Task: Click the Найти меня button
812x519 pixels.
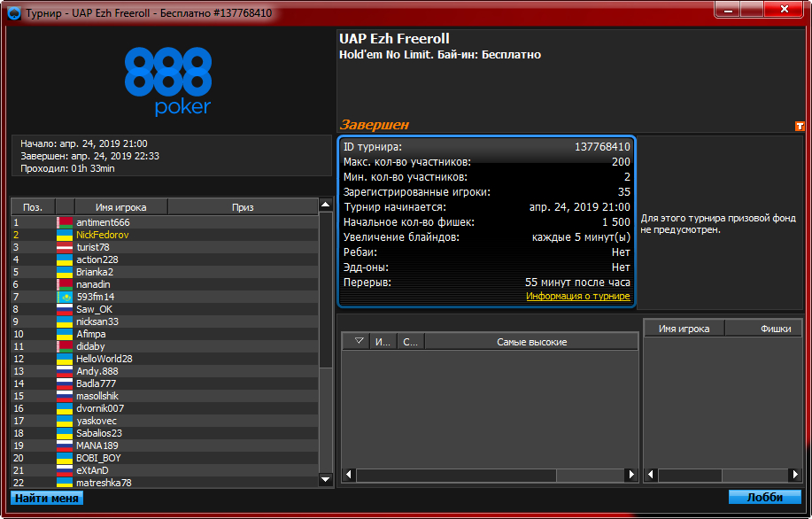Action: (x=47, y=499)
